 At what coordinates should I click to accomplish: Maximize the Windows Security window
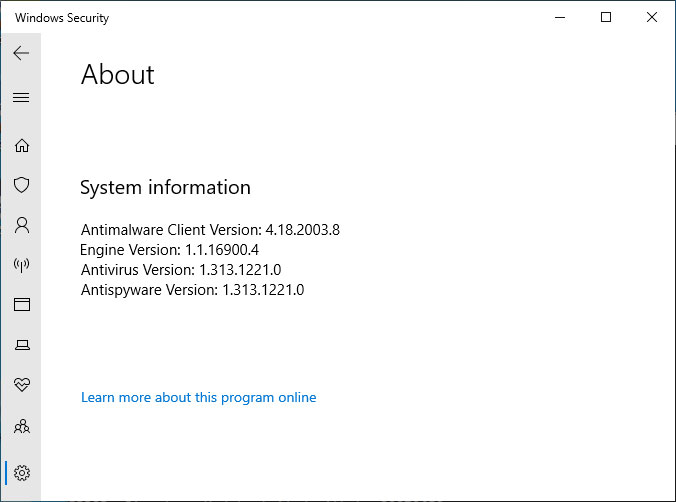[x=606, y=17]
